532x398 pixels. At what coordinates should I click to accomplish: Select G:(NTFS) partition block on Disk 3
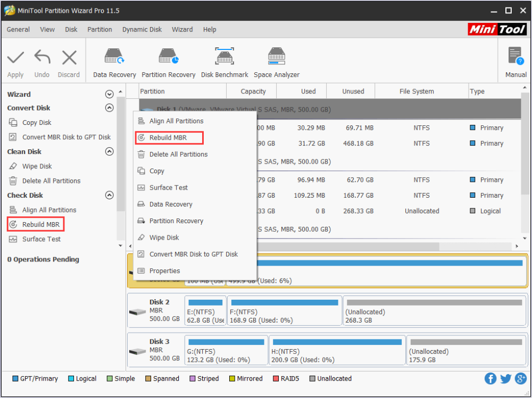[226, 350]
